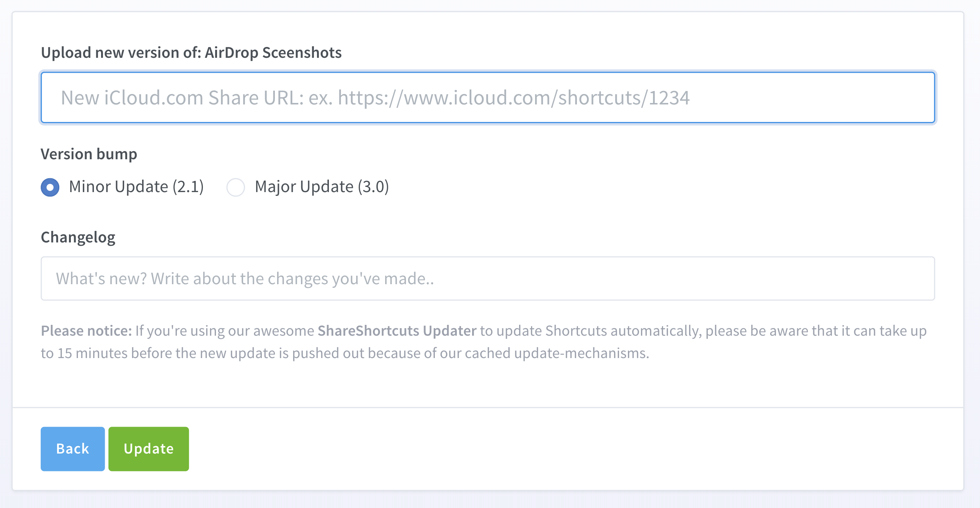Choose the Major Update radio button
The width and height of the screenshot is (980, 508).
point(235,187)
